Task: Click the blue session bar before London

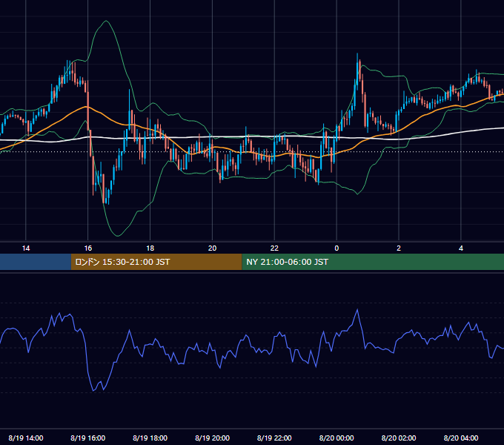Action: [36, 262]
